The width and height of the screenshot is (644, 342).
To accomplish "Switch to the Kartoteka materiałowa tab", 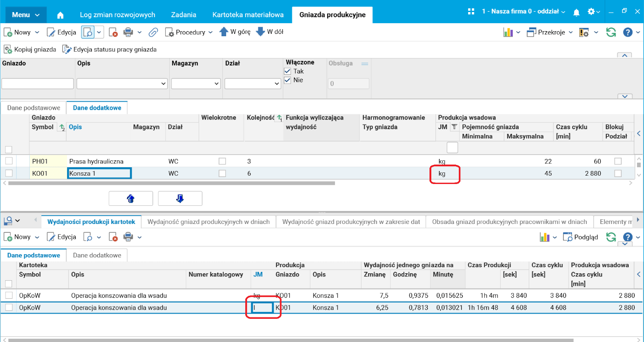I will point(248,15).
